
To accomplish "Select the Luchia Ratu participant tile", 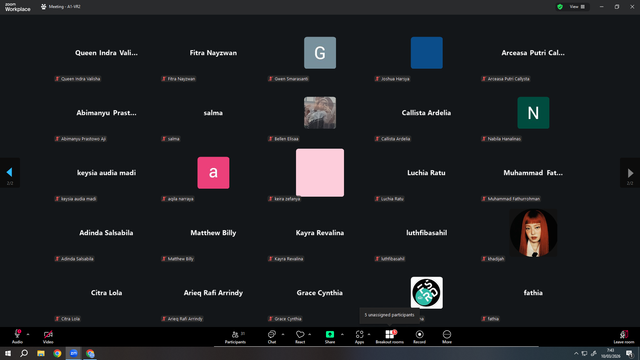I will pos(426,173).
